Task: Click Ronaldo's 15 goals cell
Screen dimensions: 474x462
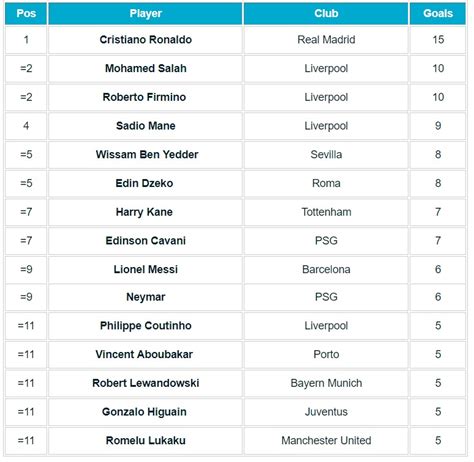Action: point(438,40)
